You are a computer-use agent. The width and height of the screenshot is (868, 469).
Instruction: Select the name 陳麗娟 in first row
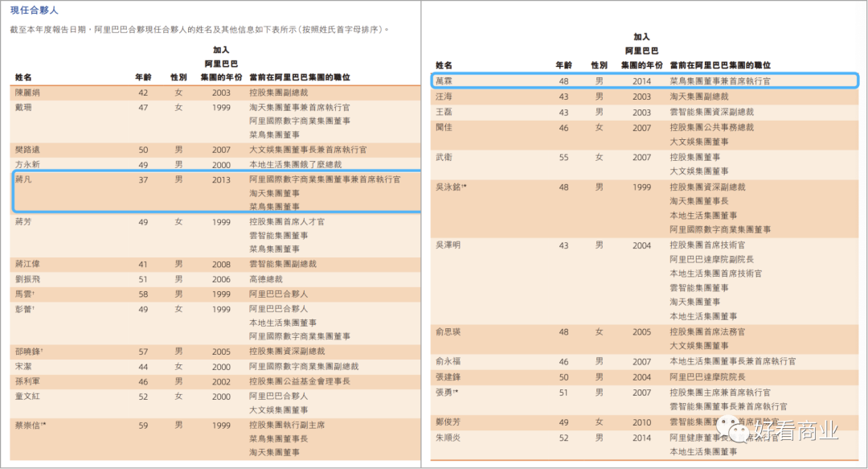click(x=27, y=93)
